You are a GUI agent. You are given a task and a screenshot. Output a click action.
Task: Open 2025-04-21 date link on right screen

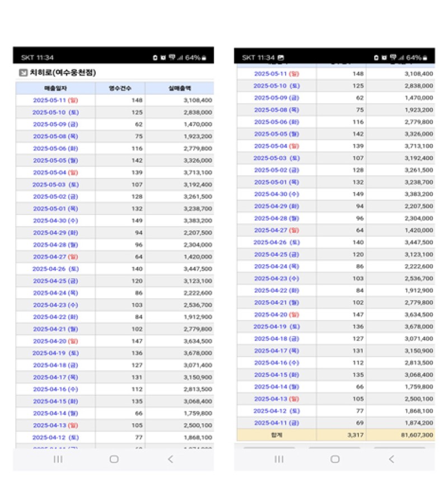point(277,302)
